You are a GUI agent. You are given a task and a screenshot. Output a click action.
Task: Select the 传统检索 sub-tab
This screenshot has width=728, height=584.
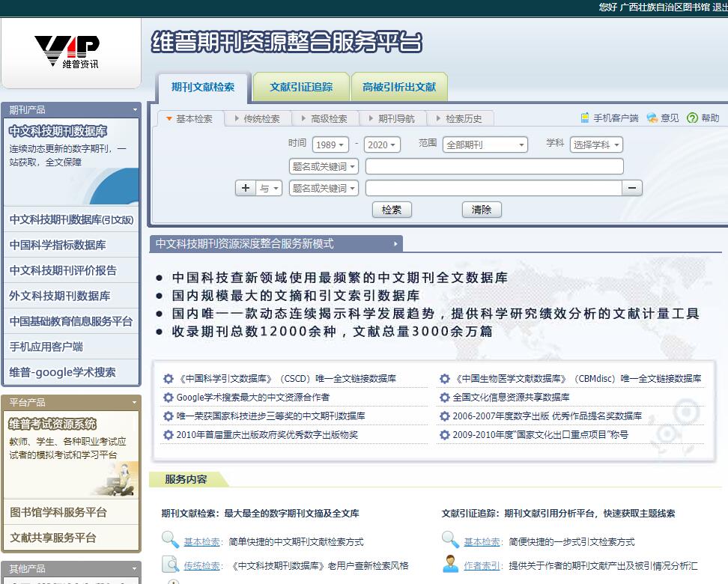(x=258, y=119)
